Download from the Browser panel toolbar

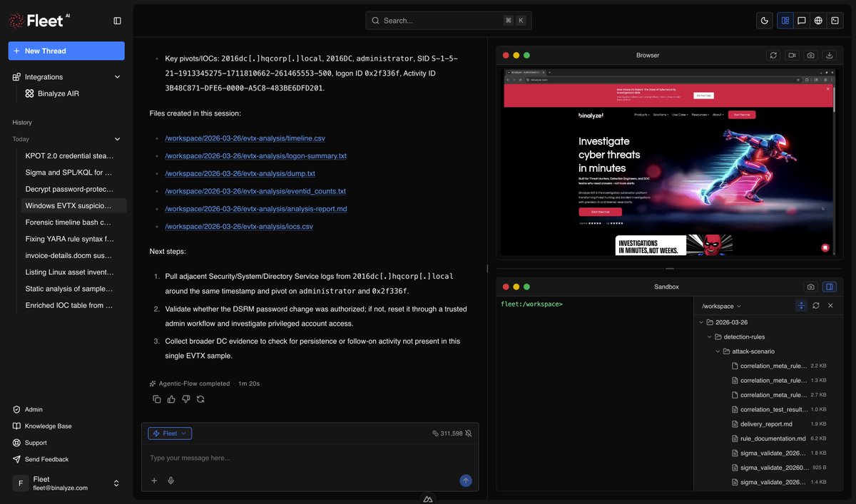point(829,55)
